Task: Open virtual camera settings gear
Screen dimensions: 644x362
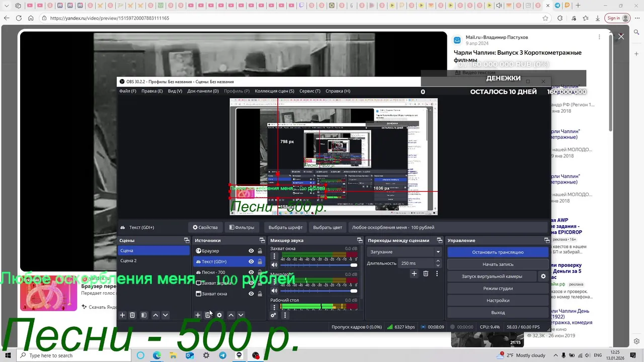Action: tap(543, 276)
